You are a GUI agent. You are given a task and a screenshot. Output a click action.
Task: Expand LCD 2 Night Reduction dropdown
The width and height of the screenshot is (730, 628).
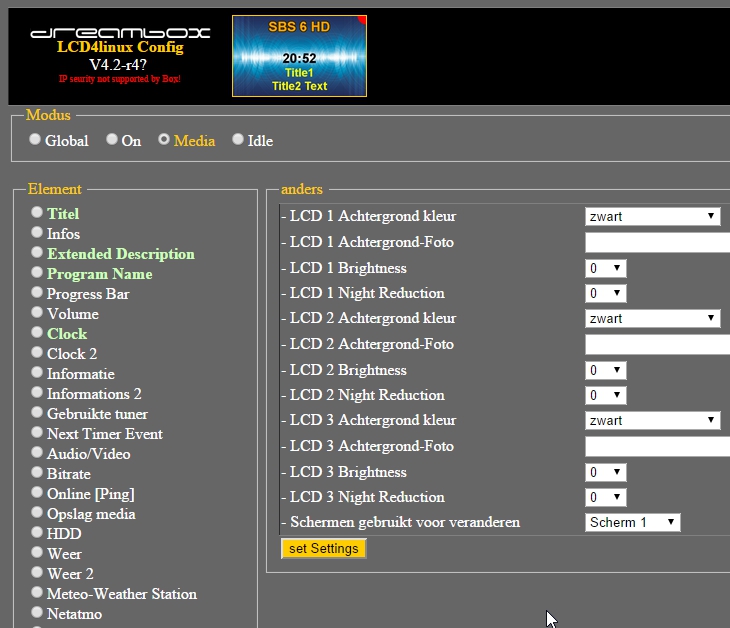click(x=606, y=395)
